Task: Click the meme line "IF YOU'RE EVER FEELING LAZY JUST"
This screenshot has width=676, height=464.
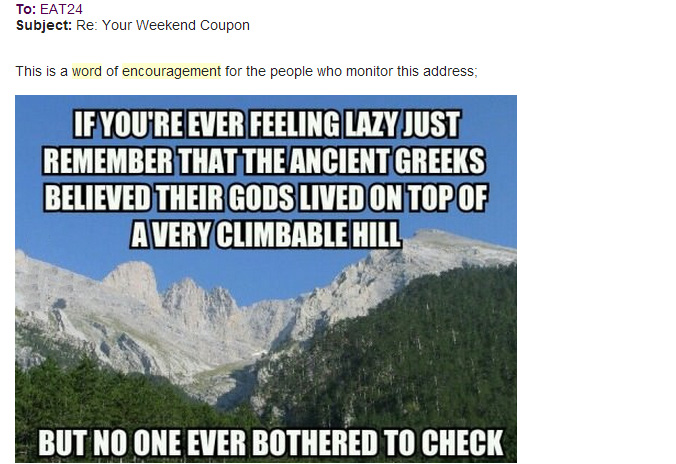Action: click(266, 126)
